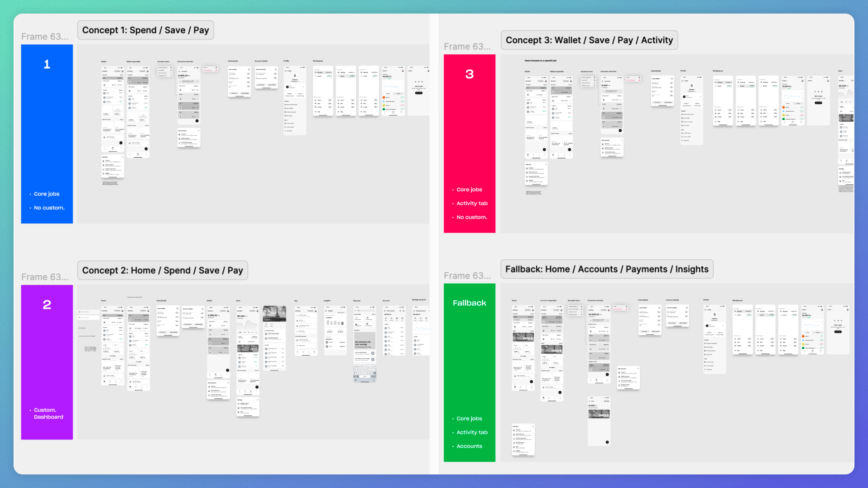Select the Concept 2: Home / Spend / Save / Pay label
This screenshot has height=488, width=868.
[163, 270]
